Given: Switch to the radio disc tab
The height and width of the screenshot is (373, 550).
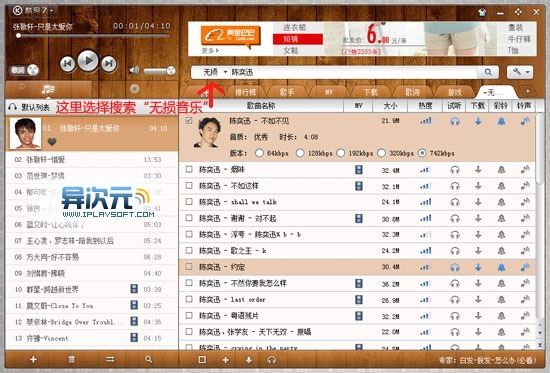Looking at the screenshot, I should [135, 89].
